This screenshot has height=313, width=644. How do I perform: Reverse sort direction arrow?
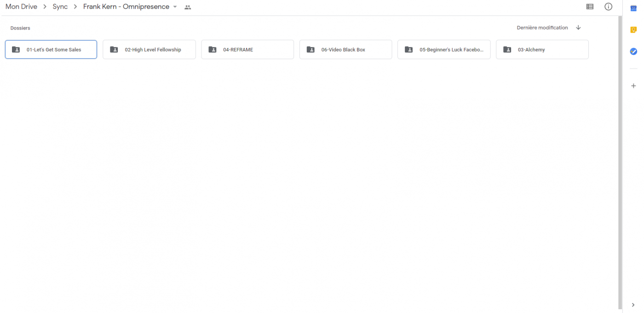[x=578, y=28]
